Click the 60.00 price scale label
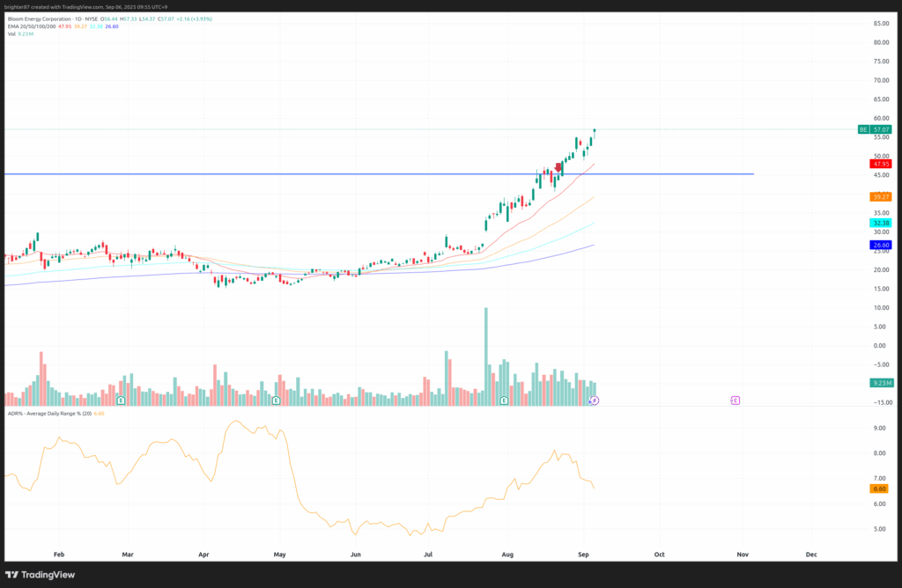Viewport: 902px width, 588px height. click(x=881, y=119)
